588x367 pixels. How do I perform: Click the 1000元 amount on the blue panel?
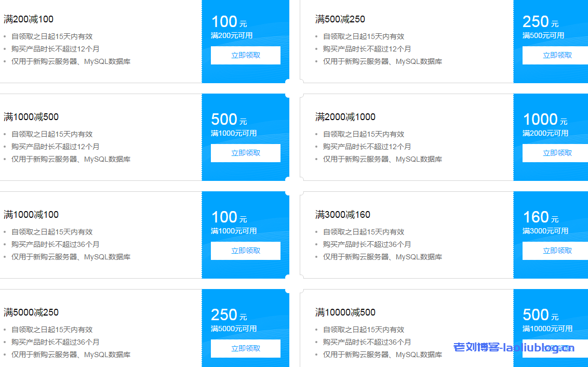pyautogui.click(x=544, y=120)
